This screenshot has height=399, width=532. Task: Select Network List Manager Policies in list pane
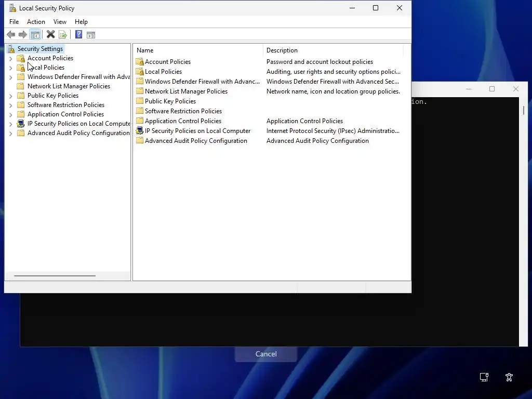(x=187, y=91)
